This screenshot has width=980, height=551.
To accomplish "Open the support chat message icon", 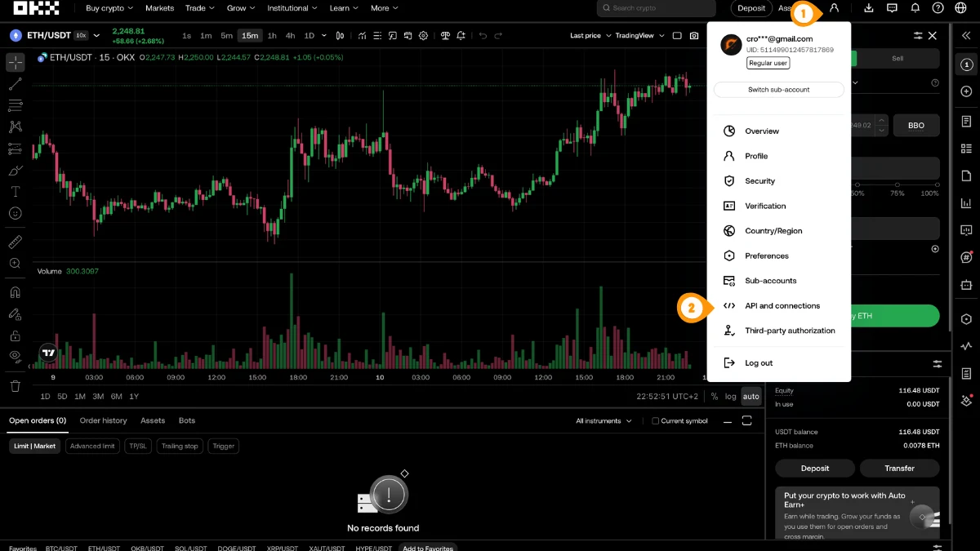I will (893, 8).
